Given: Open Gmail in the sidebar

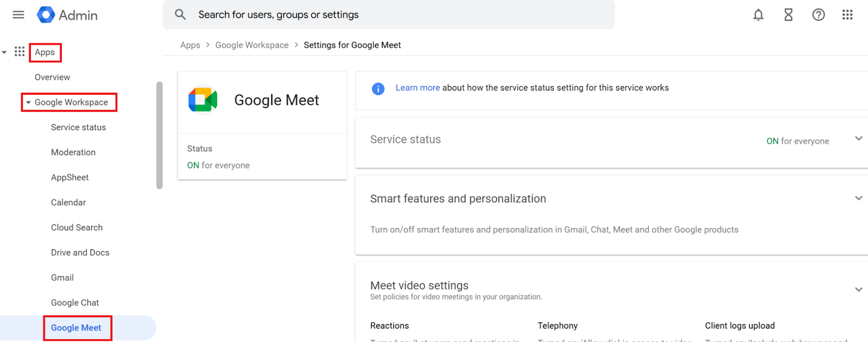Looking at the screenshot, I should tap(62, 278).
